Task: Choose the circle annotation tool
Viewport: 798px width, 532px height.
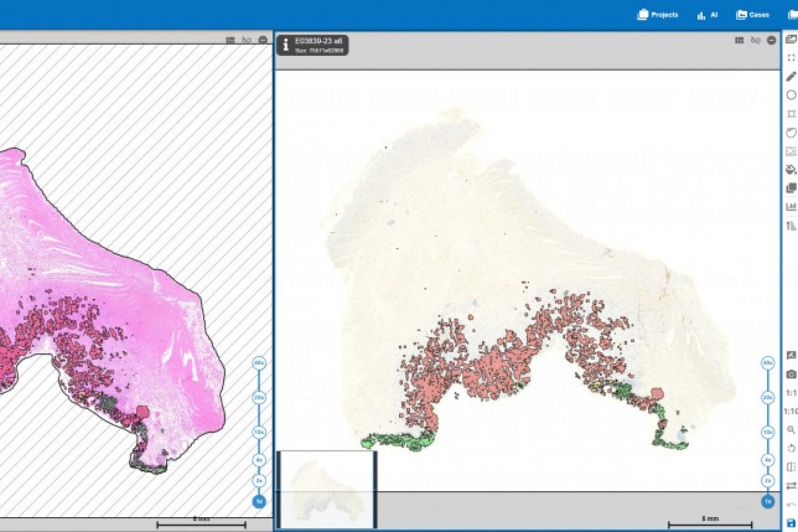Action: 791,95
